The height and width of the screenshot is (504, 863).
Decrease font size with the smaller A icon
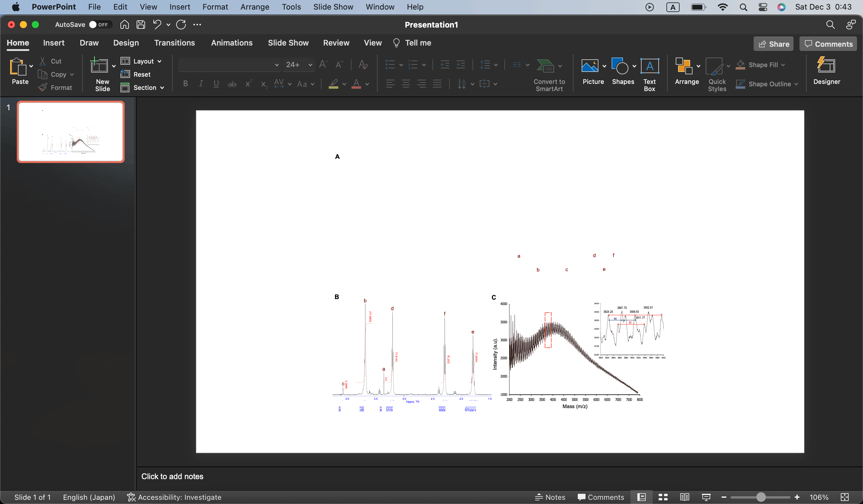[339, 64]
